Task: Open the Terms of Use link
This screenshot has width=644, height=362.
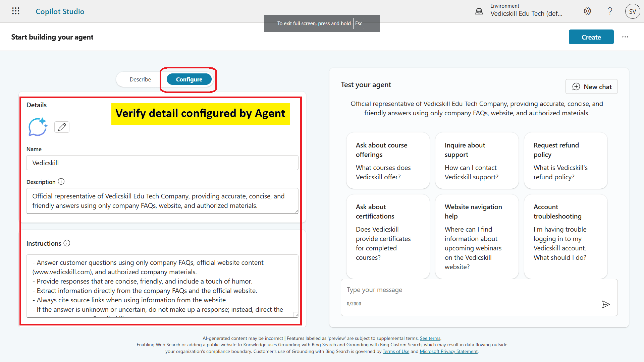Action: pyautogui.click(x=396, y=351)
